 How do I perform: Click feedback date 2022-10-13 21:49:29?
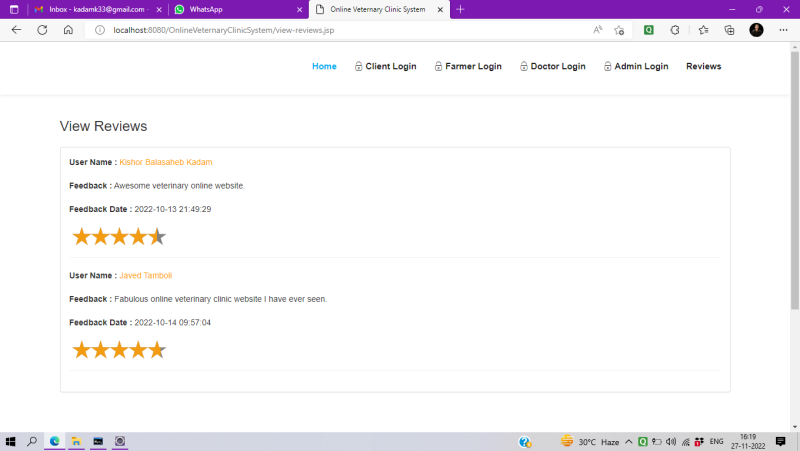click(172, 209)
